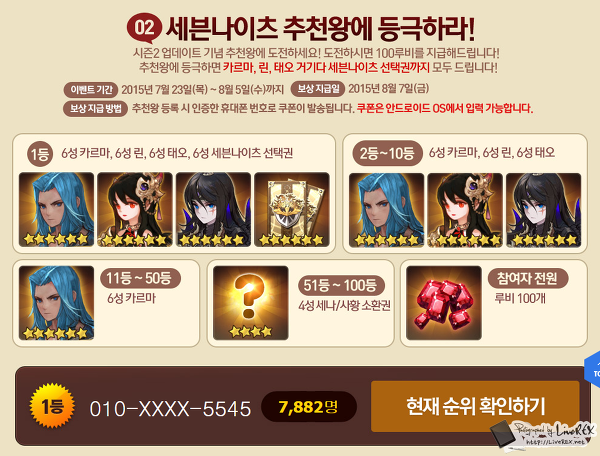This screenshot has width=600, height=456.
Task: Click the 참여자 전원 label
Action: (528, 278)
